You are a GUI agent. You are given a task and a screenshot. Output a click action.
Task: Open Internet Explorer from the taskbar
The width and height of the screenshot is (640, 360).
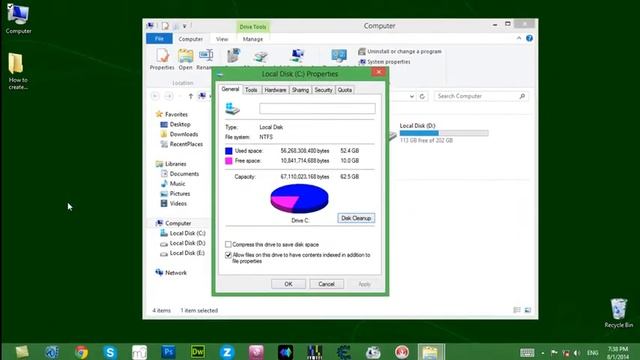click(x=52, y=351)
